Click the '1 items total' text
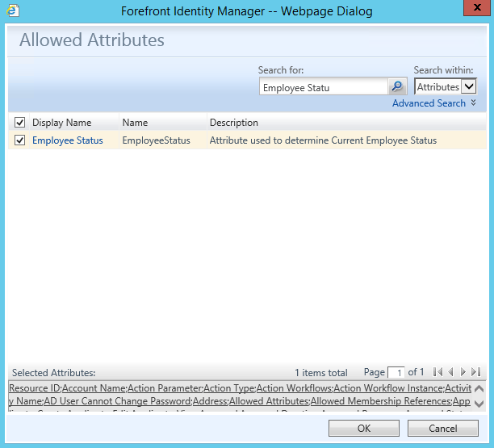 pyautogui.click(x=320, y=373)
